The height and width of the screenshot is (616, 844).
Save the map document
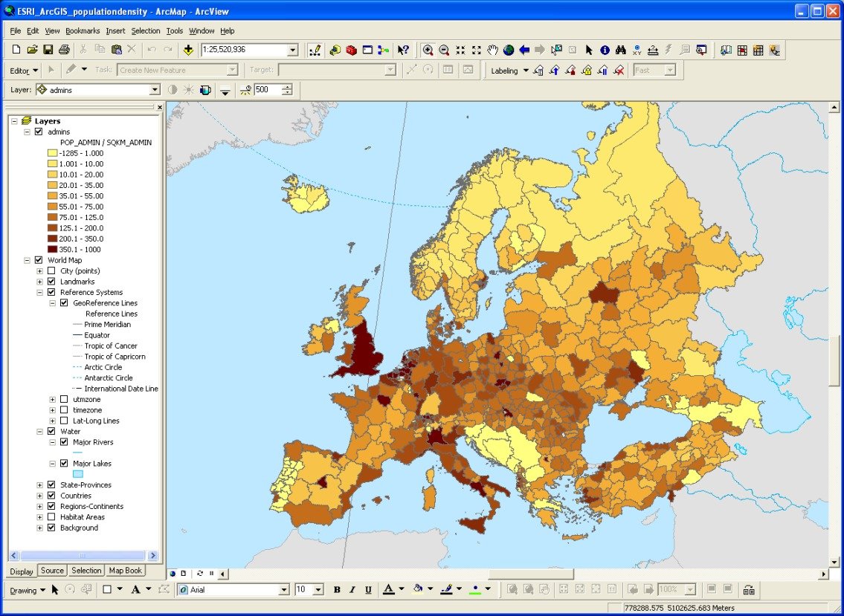(x=48, y=50)
